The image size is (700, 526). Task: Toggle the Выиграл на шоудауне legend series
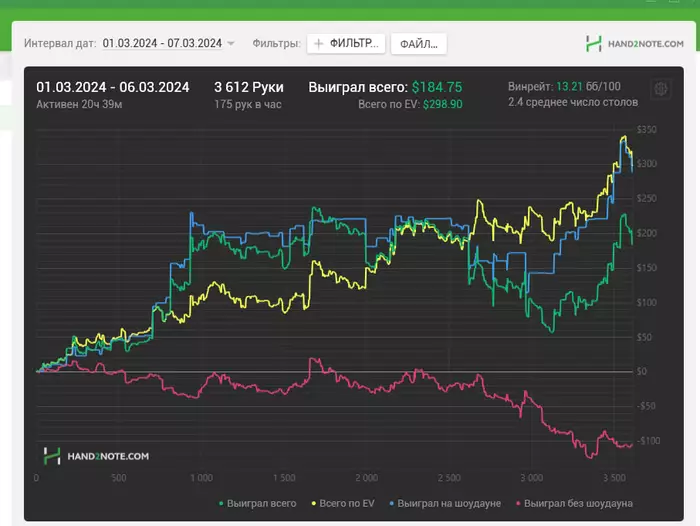(x=445, y=503)
